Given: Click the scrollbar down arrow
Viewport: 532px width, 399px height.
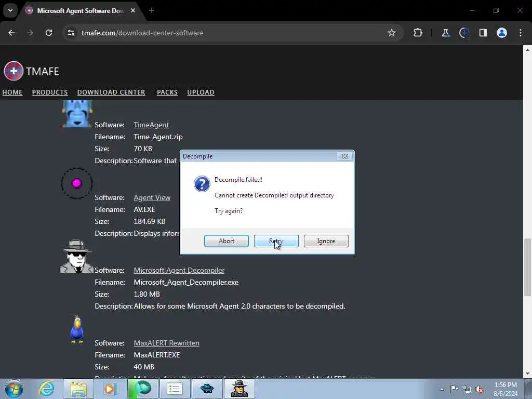Looking at the screenshot, I should point(527,374).
